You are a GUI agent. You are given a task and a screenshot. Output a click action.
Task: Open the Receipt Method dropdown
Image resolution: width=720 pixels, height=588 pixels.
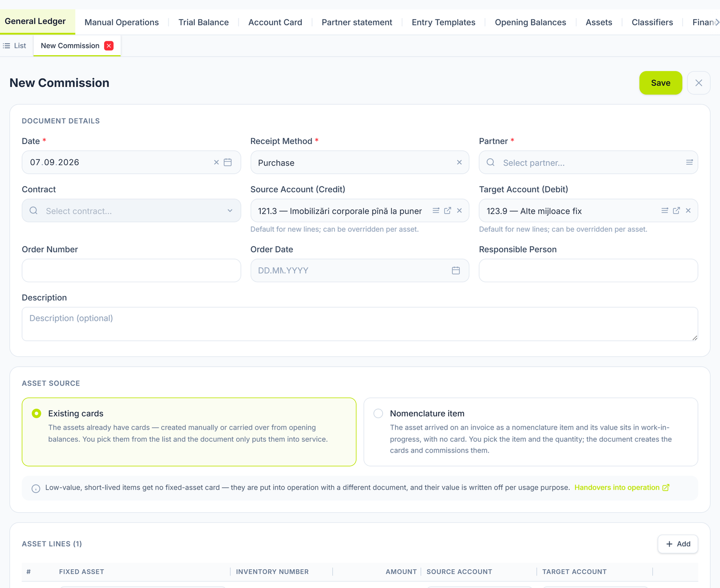[x=360, y=162]
